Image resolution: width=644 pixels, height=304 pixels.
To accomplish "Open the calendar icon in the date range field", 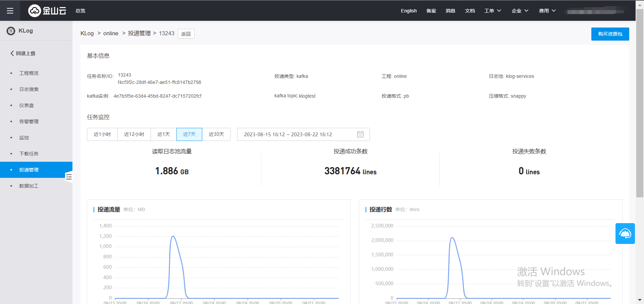I will click(x=360, y=134).
